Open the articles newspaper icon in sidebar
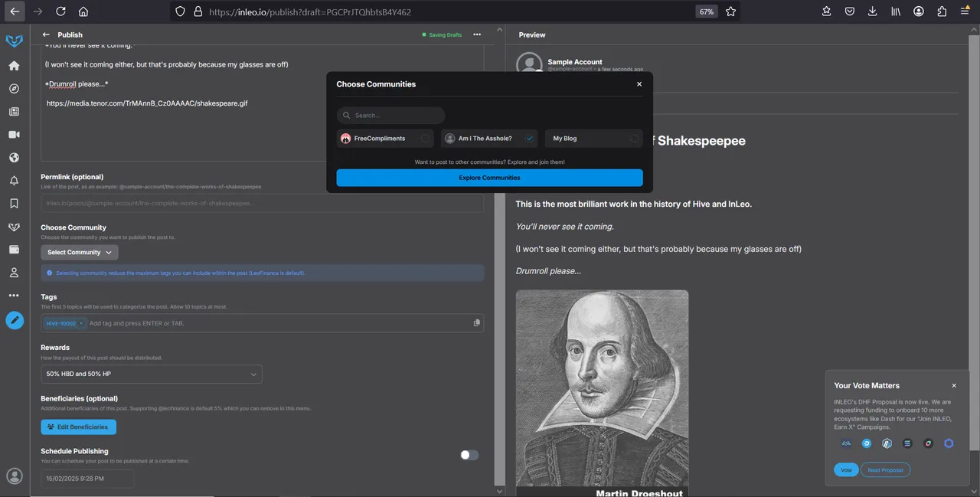The width and height of the screenshot is (980, 497). coord(14,112)
